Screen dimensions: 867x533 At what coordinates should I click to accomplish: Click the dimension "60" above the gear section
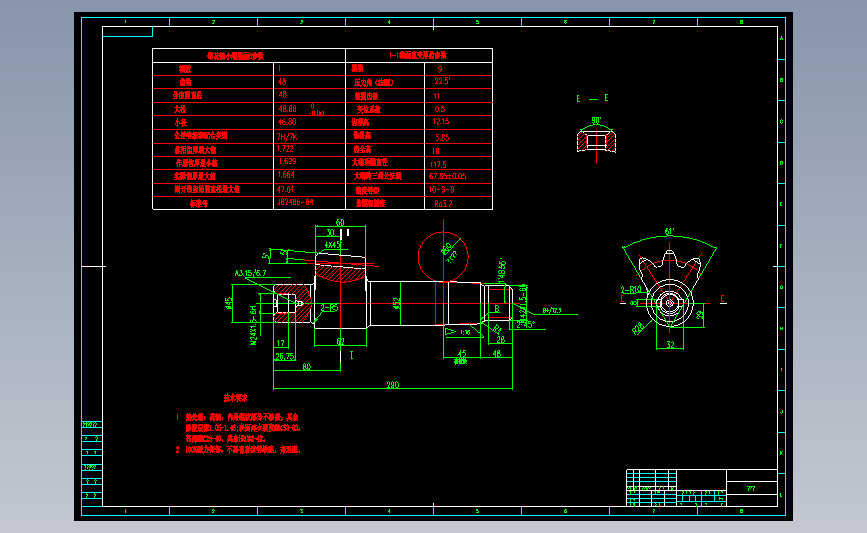(340, 222)
